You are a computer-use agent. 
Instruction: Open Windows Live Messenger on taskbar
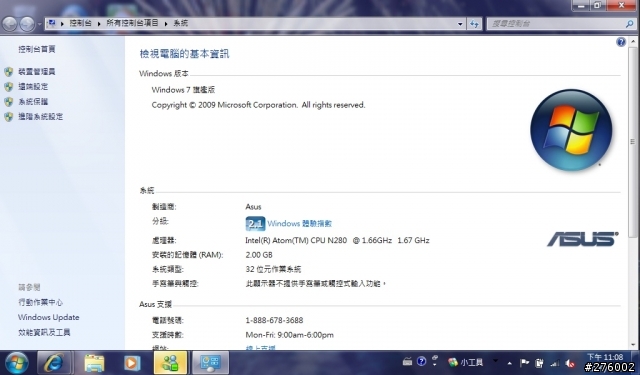click(171, 363)
